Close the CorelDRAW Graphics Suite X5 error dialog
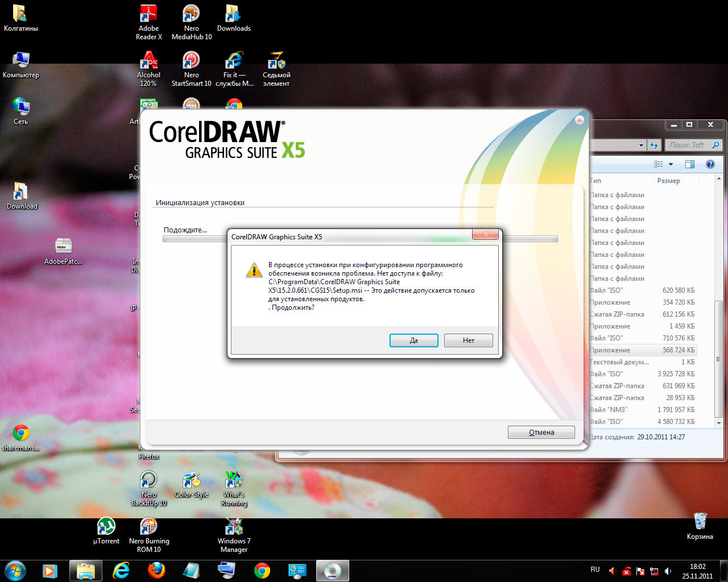 pos(485,234)
